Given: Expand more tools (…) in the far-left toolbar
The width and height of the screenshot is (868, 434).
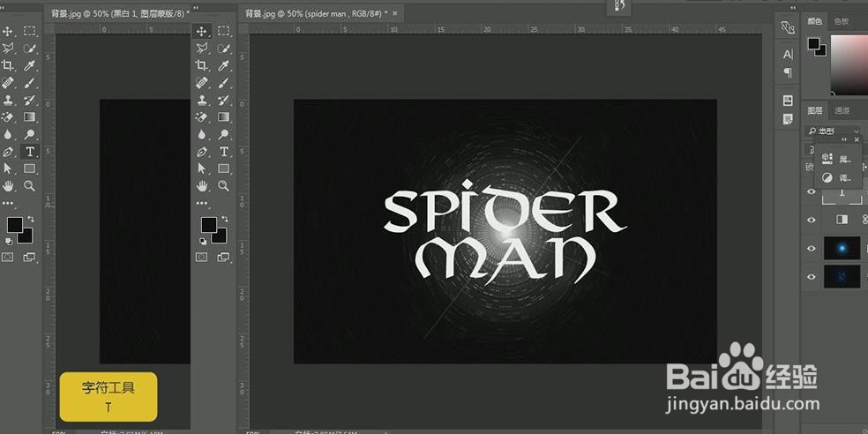Looking at the screenshot, I should [x=8, y=203].
